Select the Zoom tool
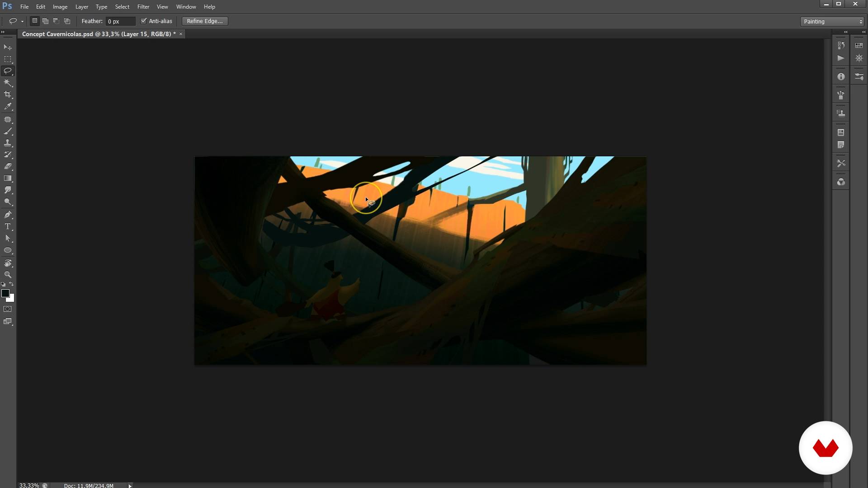This screenshot has width=868, height=488. click(x=8, y=275)
